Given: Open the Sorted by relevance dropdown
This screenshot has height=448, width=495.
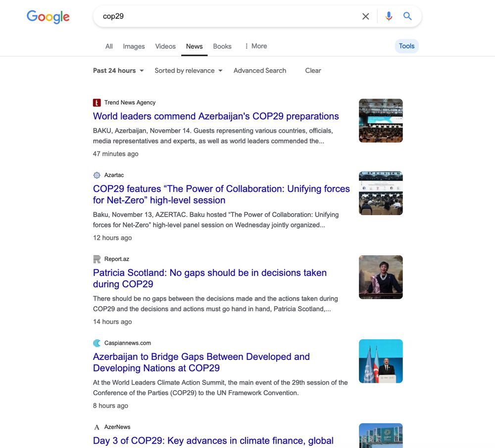Looking at the screenshot, I should 189,71.
